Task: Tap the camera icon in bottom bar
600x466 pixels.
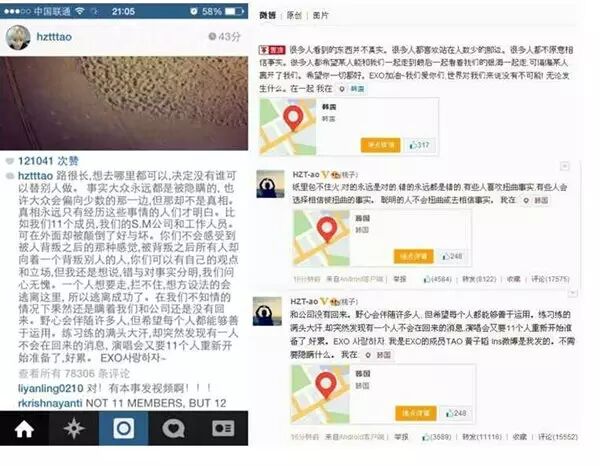Action: 124,429
